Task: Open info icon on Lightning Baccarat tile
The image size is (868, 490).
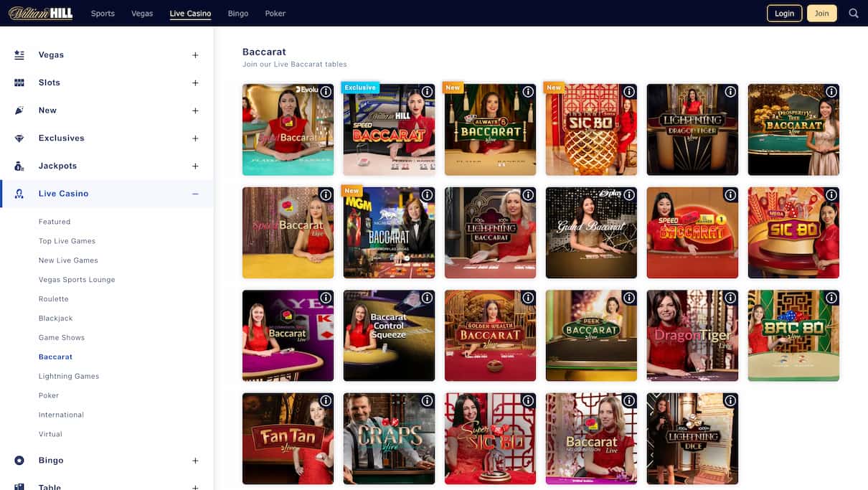Action: click(528, 195)
